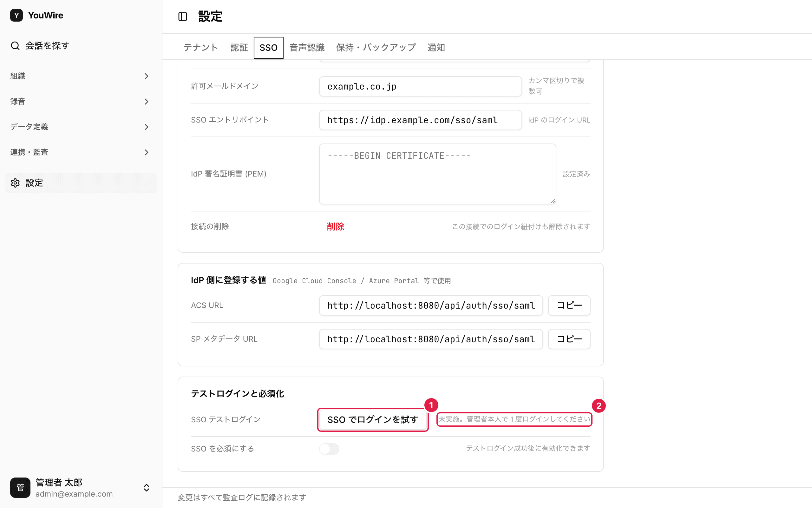Click テストログインと必須化 heading
The width and height of the screenshot is (812, 508).
coord(238,394)
